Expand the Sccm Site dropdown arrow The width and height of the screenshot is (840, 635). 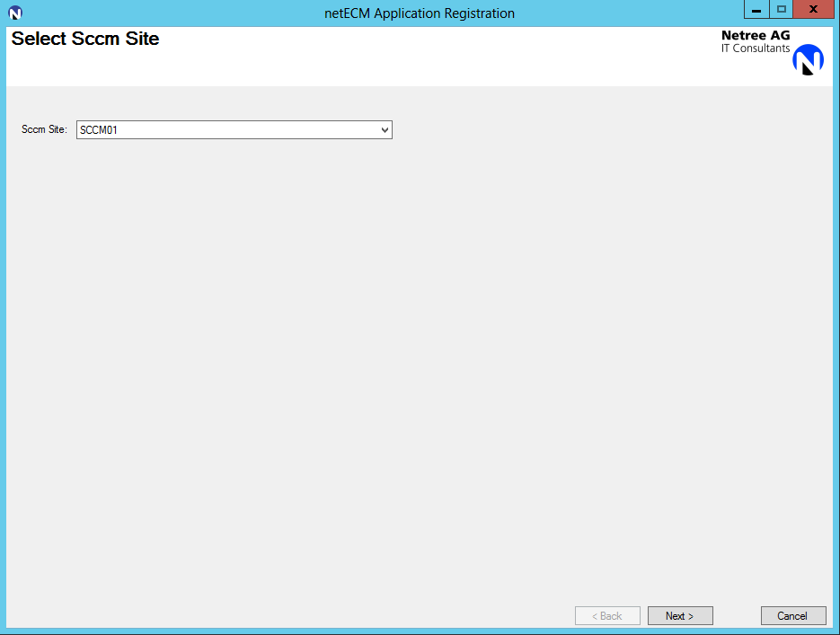[x=385, y=130]
